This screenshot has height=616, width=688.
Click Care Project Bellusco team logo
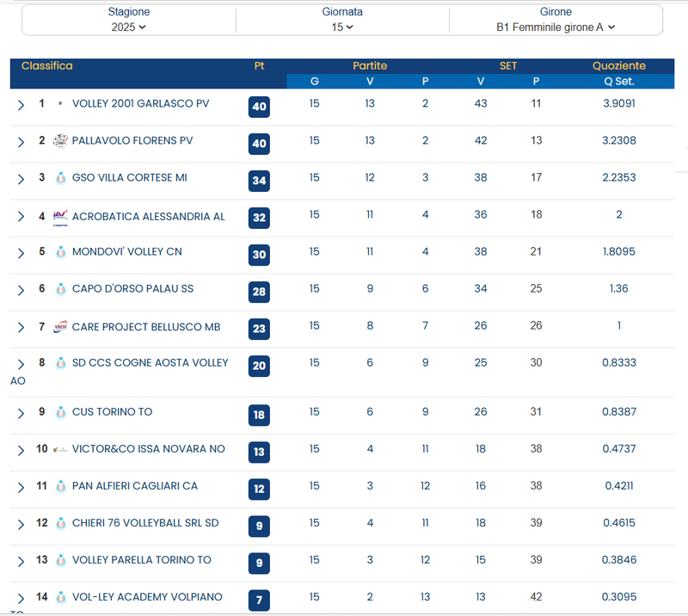click(x=60, y=327)
